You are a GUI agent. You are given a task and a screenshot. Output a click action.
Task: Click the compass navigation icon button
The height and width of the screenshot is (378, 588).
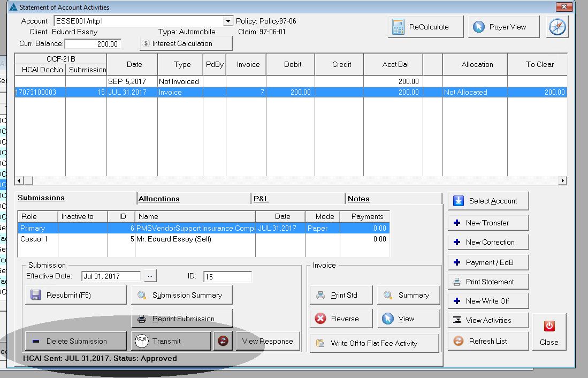click(557, 27)
